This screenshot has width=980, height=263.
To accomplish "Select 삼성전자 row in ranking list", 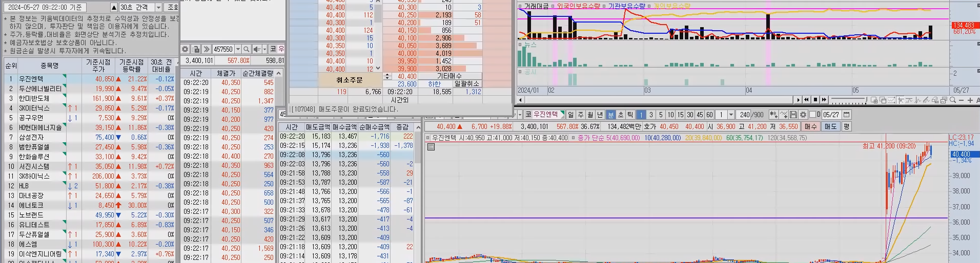I will pyautogui.click(x=90, y=137).
